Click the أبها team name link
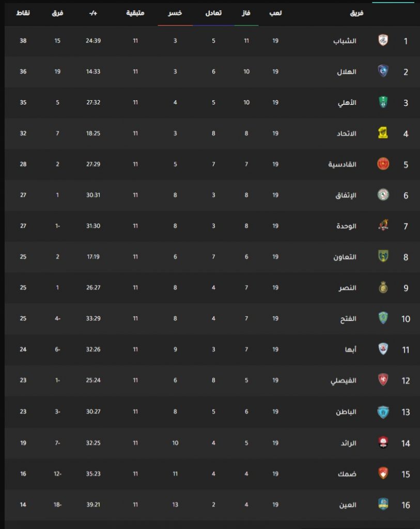Screen dimensions: 420x529 point(350,350)
